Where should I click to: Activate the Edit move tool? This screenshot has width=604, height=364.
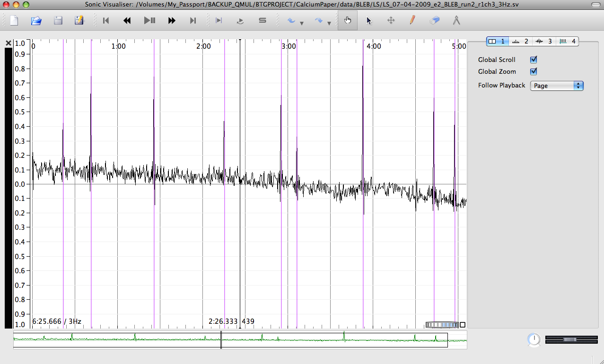[391, 20]
